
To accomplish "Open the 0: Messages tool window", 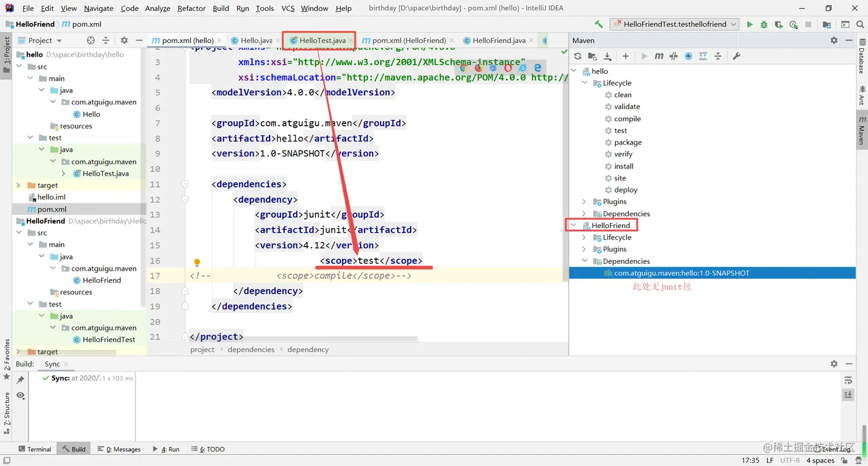I will [119, 449].
